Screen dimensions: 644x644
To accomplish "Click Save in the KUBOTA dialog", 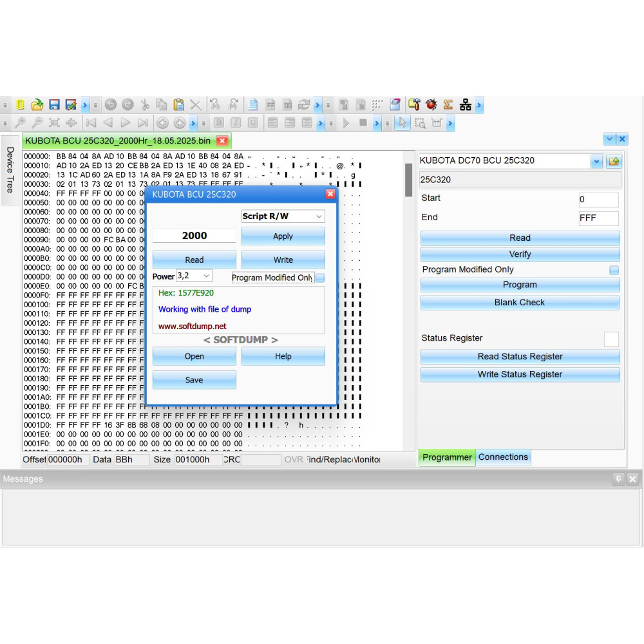I will tap(194, 380).
